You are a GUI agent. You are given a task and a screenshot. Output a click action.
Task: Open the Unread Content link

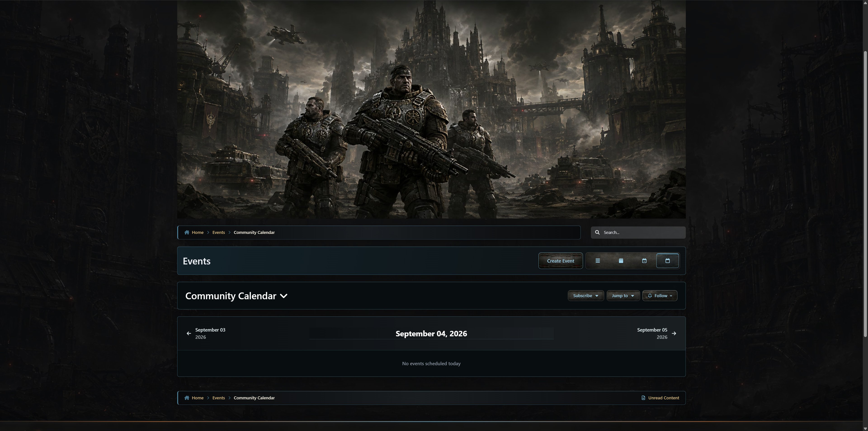coord(663,398)
